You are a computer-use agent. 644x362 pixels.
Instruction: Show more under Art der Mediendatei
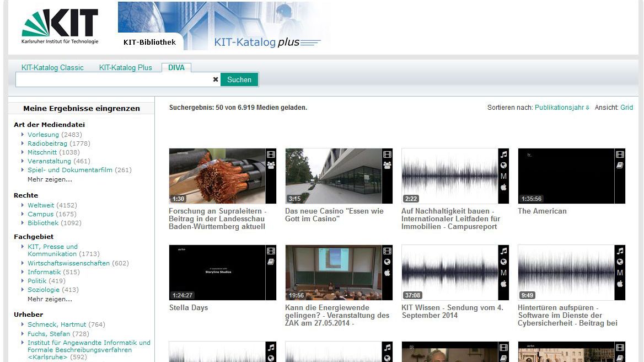pyautogui.click(x=50, y=179)
